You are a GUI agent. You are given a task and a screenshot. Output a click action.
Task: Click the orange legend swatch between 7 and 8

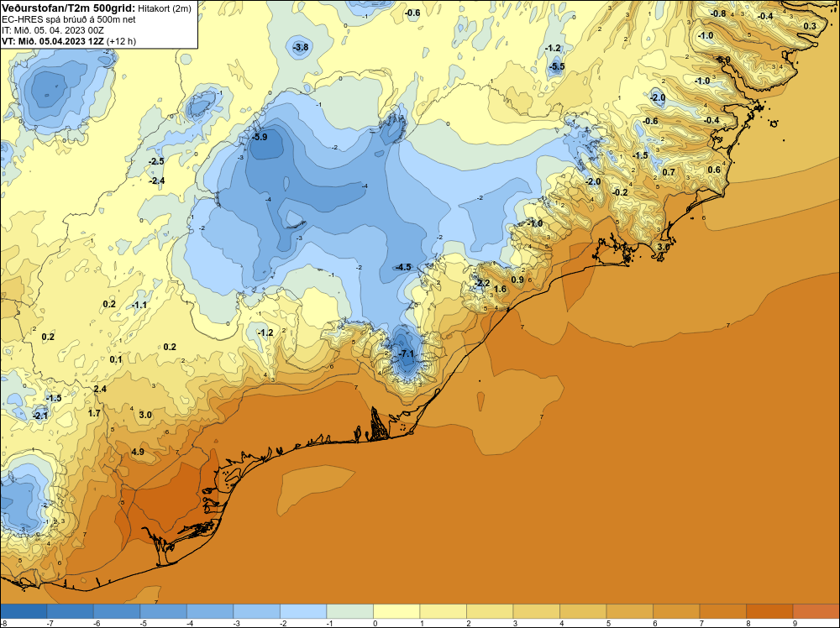[x=722, y=611]
